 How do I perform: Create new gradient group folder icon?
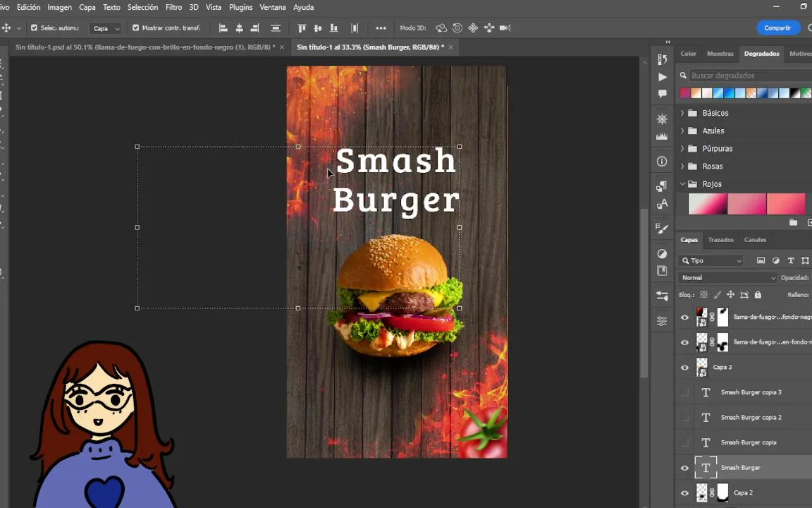coord(794,222)
